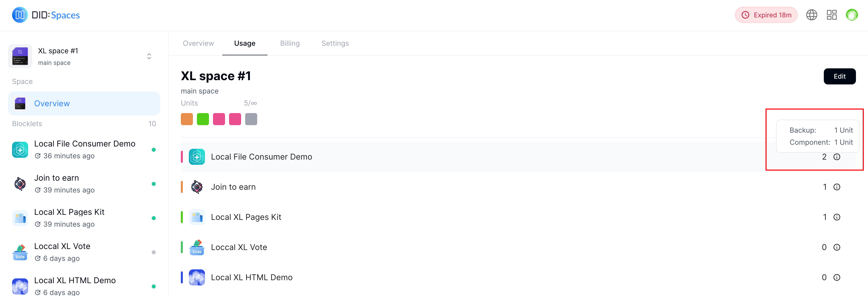Click the DID Spaces logo icon
The image size is (868, 296).
[20, 15]
